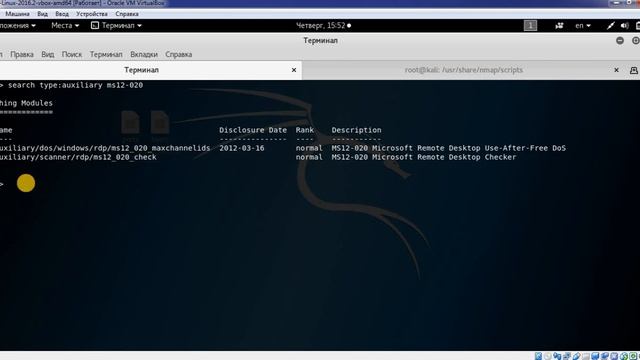Open clock showing Четверг, 15:52
Image resolution: width=640 pixels, height=360 pixels.
pyautogui.click(x=323, y=26)
